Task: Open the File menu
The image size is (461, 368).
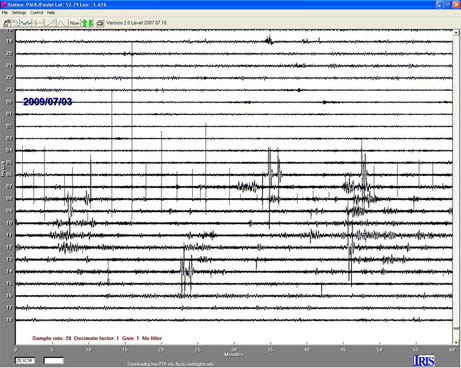Action: [x=5, y=13]
